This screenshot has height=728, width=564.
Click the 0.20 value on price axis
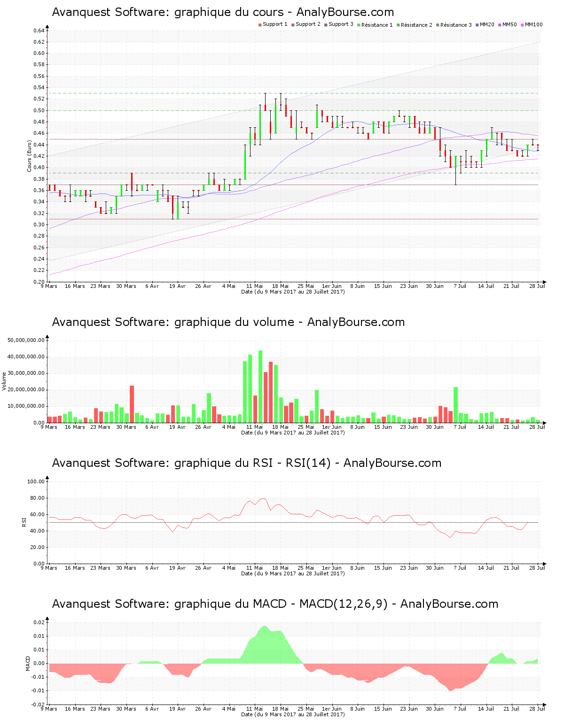pyautogui.click(x=39, y=282)
